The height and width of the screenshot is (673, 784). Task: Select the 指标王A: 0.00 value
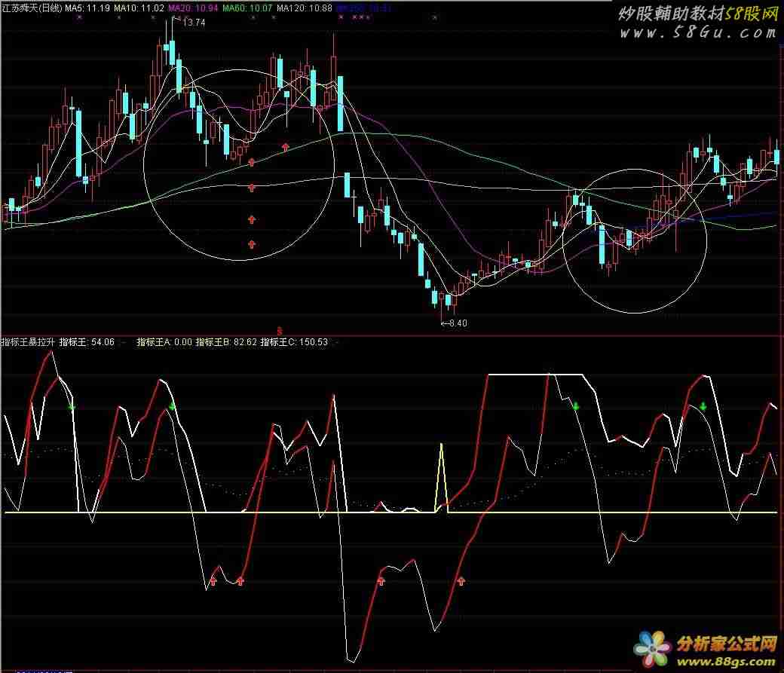(x=164, y=342)
